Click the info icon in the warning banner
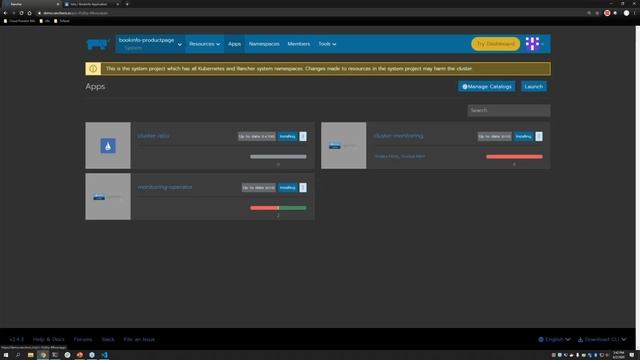Viewport: 640px width, 360px height. click(x=93, y=69)
